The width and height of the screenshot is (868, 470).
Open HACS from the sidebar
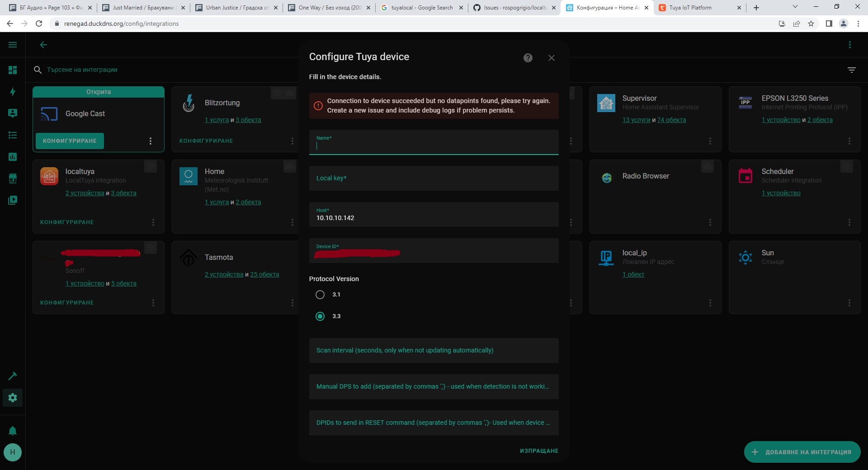[13, 179]
